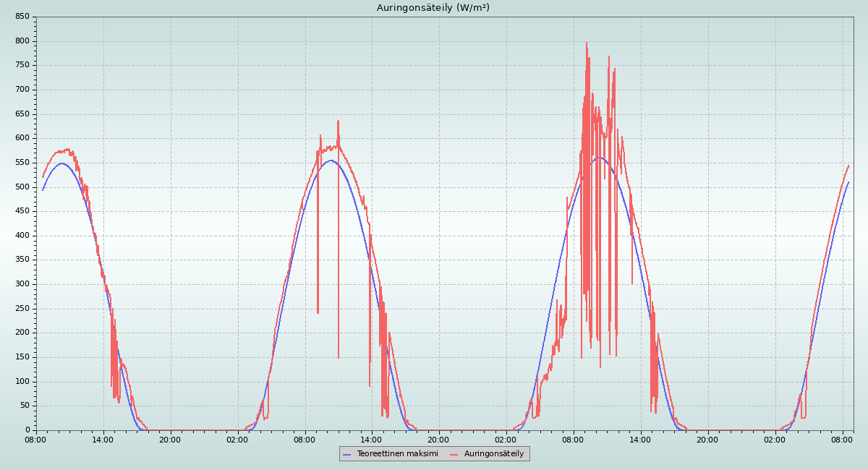
Task: Select the 100 y-axis tick label
Action: click(x=22, y=382)
